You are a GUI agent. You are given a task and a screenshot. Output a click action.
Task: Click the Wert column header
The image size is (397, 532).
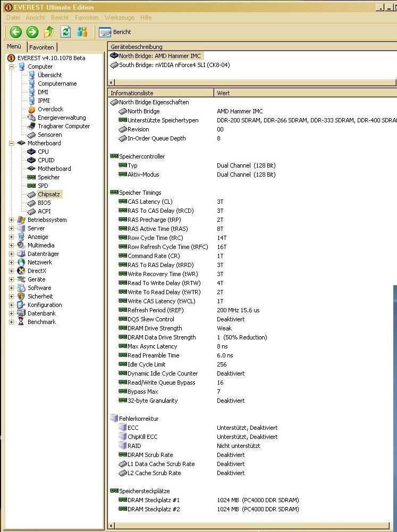click(x=305, y=93)
